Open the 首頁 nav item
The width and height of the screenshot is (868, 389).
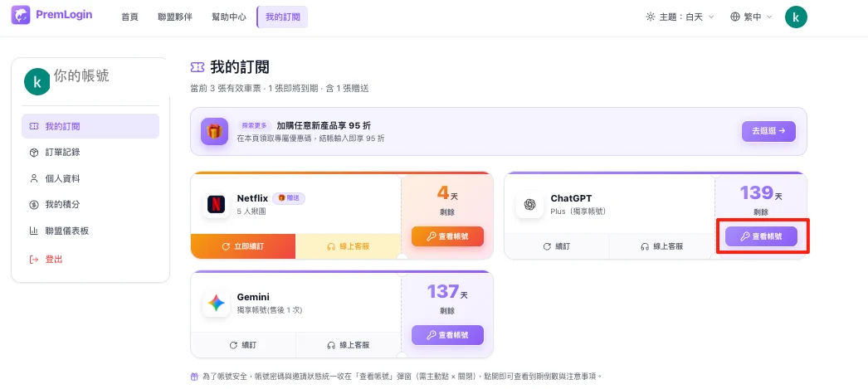129,17
